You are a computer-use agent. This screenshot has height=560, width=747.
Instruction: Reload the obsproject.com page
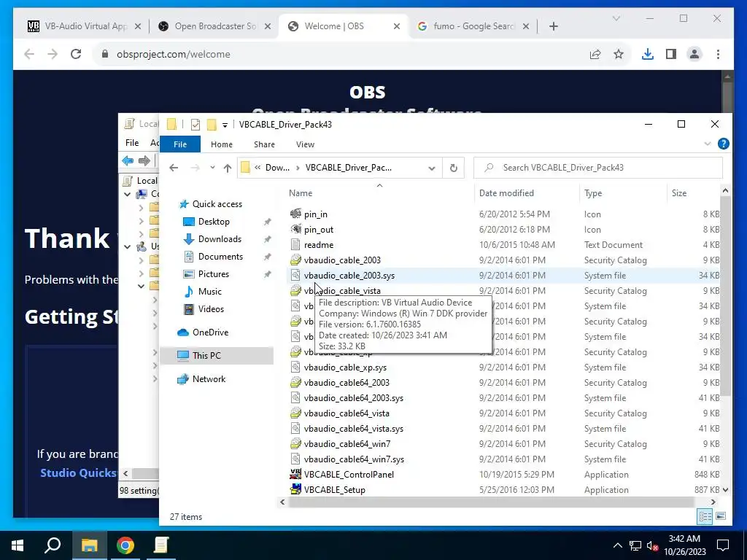coord(76,54)
